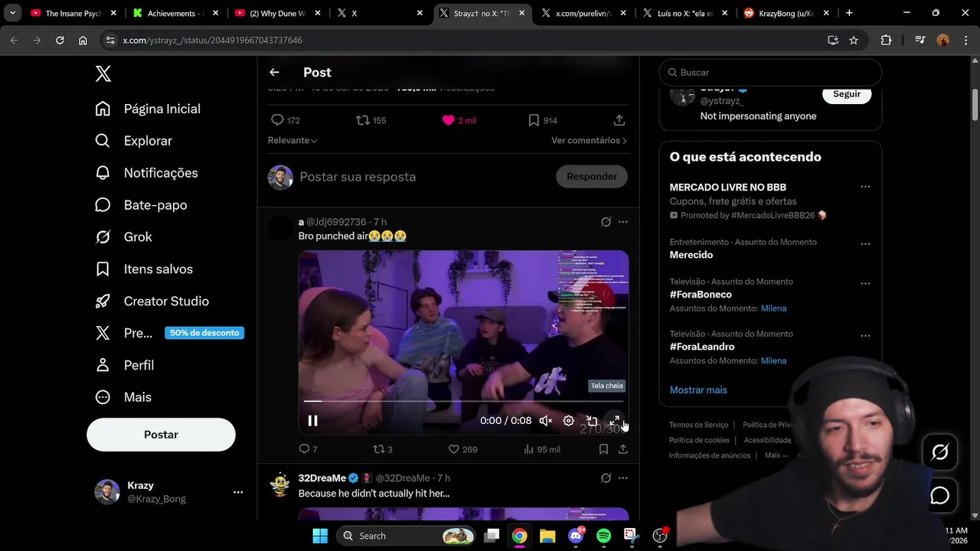Click the Responder button
Image resolution: width=980 pixels, height=551 pixels.
coord(592,177)
